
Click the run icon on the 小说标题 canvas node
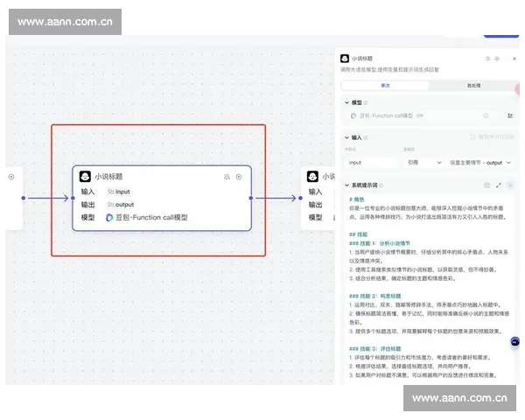click(x=227, y=177)
